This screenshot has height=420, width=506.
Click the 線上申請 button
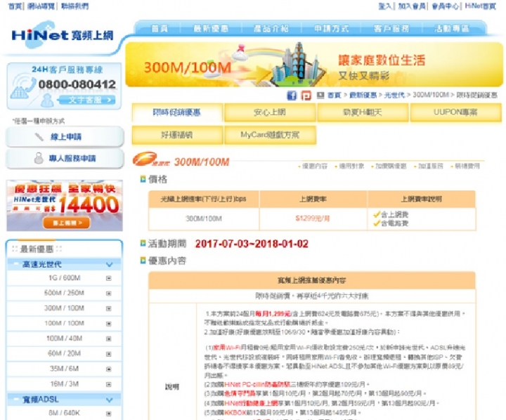coord(65,137)
